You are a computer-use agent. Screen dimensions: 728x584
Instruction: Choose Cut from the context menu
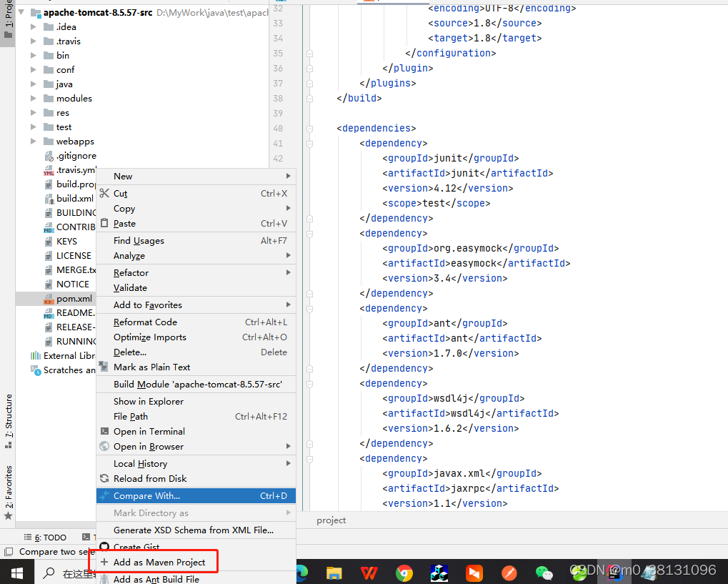click(196, 193)
